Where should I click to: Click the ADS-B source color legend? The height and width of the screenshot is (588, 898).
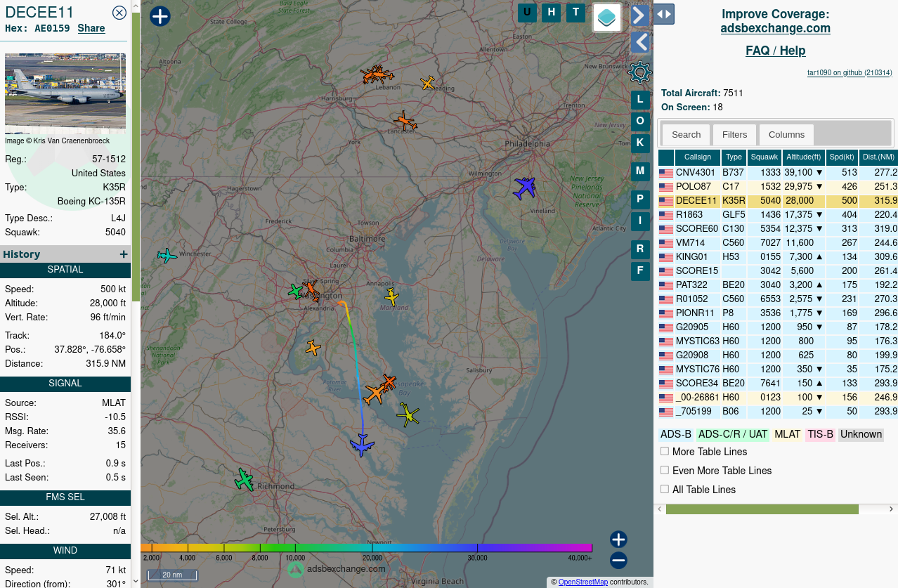pos(676,434)
